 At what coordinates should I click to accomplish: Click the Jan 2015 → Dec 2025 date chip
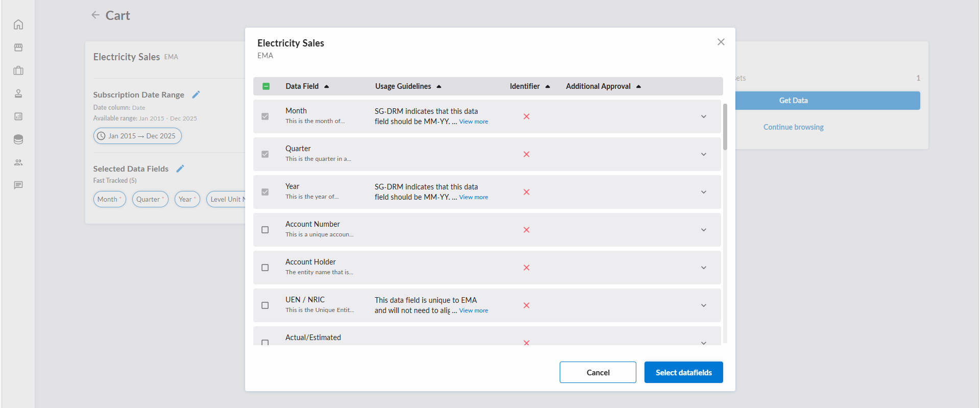(x=137, y=136)
